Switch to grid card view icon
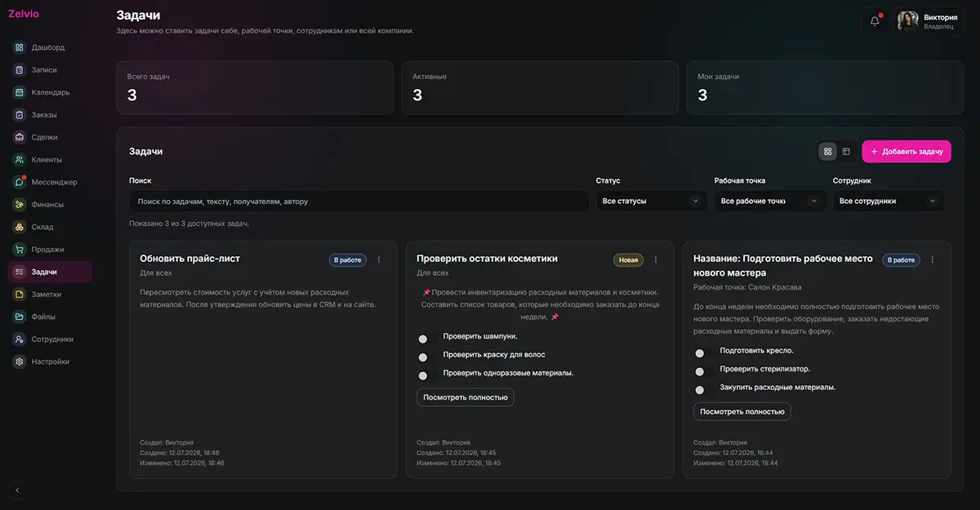The height and width of the screenshot is (510, 980). coord(827,151)
